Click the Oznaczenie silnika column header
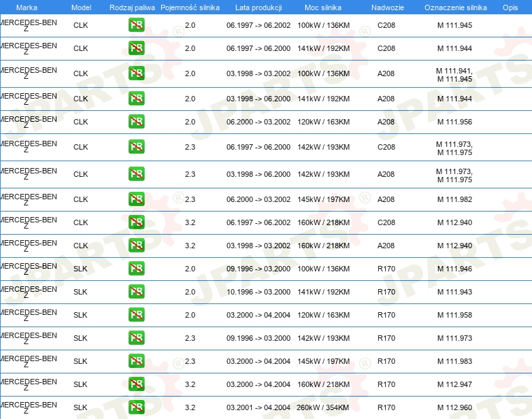This screenshot has height=419, width=532. (455, 7)
